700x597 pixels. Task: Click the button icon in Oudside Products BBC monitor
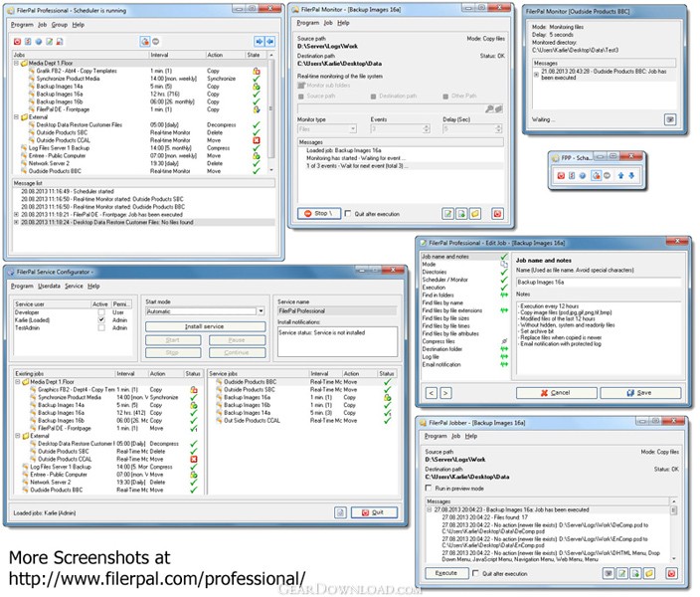[670, 119]
